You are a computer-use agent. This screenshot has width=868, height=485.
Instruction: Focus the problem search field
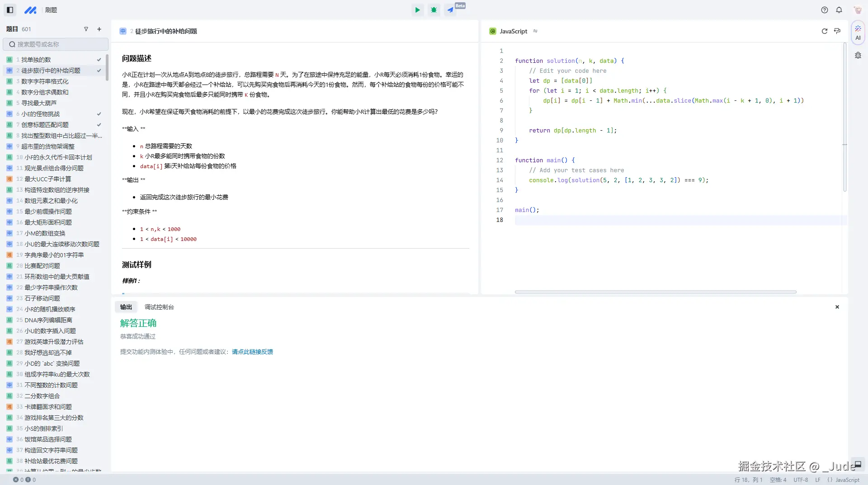click(x=56, y=44)
